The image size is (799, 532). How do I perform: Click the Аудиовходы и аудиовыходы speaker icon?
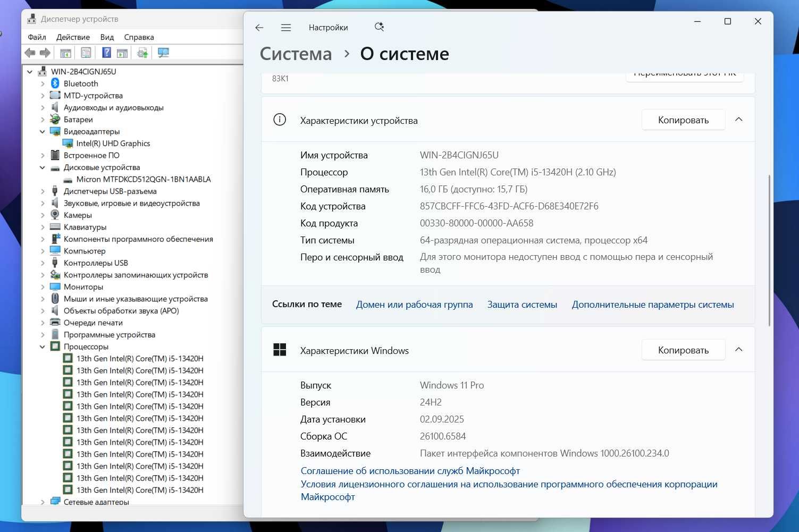55,107
